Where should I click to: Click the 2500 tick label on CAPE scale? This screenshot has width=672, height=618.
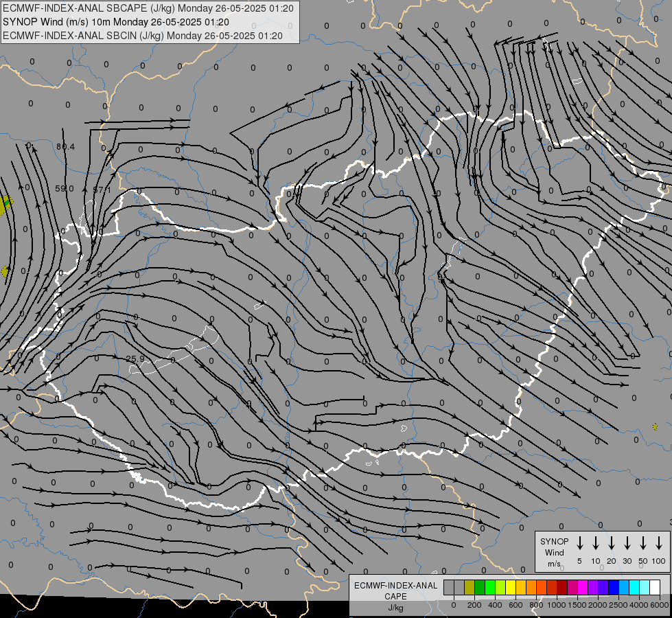point(618,605)
